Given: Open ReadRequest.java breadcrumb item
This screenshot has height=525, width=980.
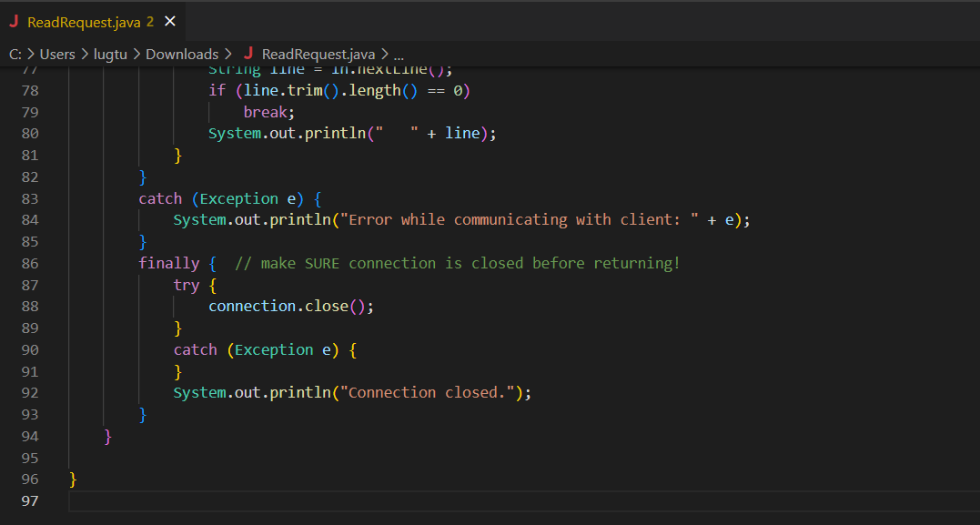Looking at the screenshot, I should pos(318,55).
